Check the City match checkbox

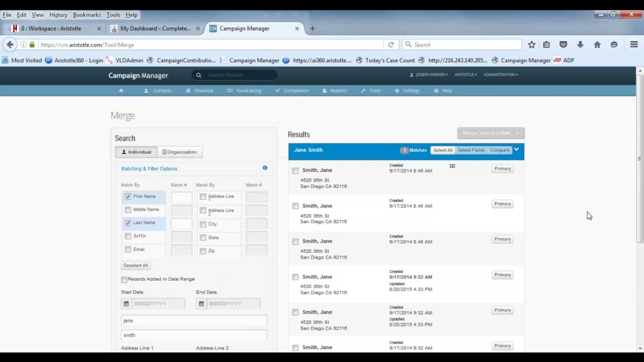pyautogui.click(x=203, y=224)
